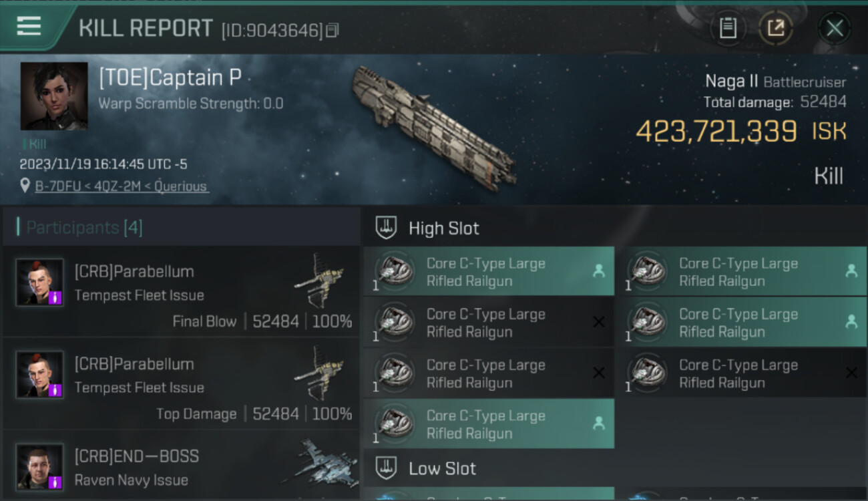Click the Naga II ship image
This screenshot has height=501, width=868.
(x=434, y=126)
